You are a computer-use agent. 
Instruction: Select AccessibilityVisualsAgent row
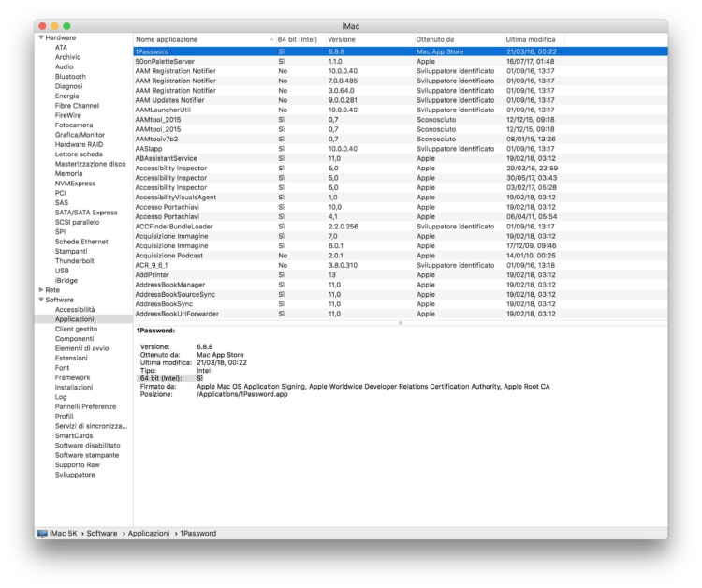click(x=401, y=197)
